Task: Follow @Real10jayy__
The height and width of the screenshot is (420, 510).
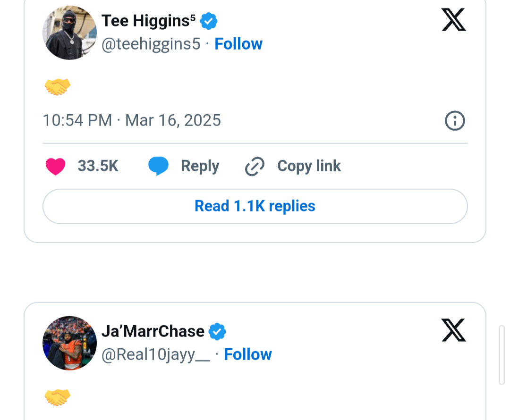Action: pyautogui.click(x=248, y=354)
